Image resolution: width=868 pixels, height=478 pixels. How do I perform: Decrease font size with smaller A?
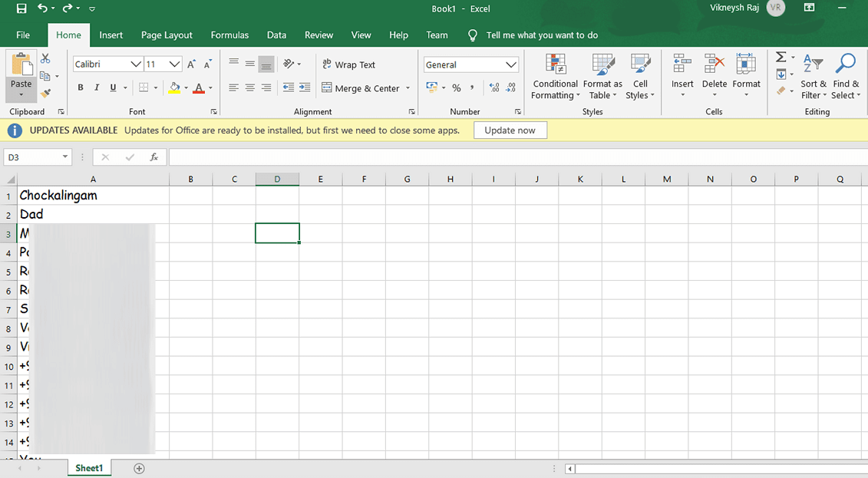[207, 64]
